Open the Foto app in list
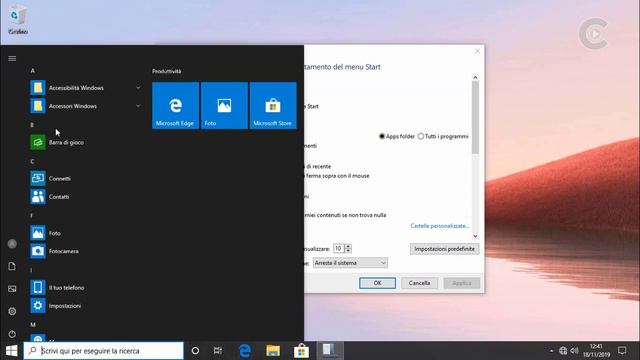640x360 pixels. (x=38, y=233)
